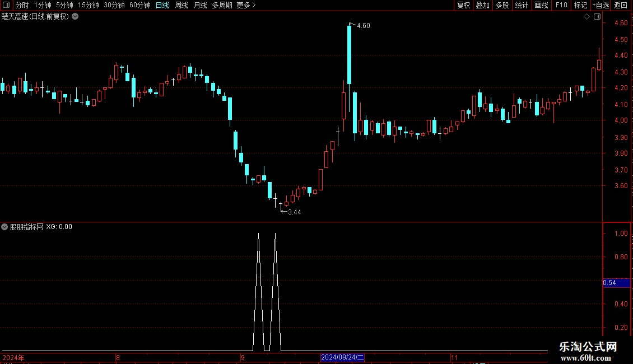Open the 画线 drawing tools
Viewport: 633px width, 364px height.
tap(541, 5)
